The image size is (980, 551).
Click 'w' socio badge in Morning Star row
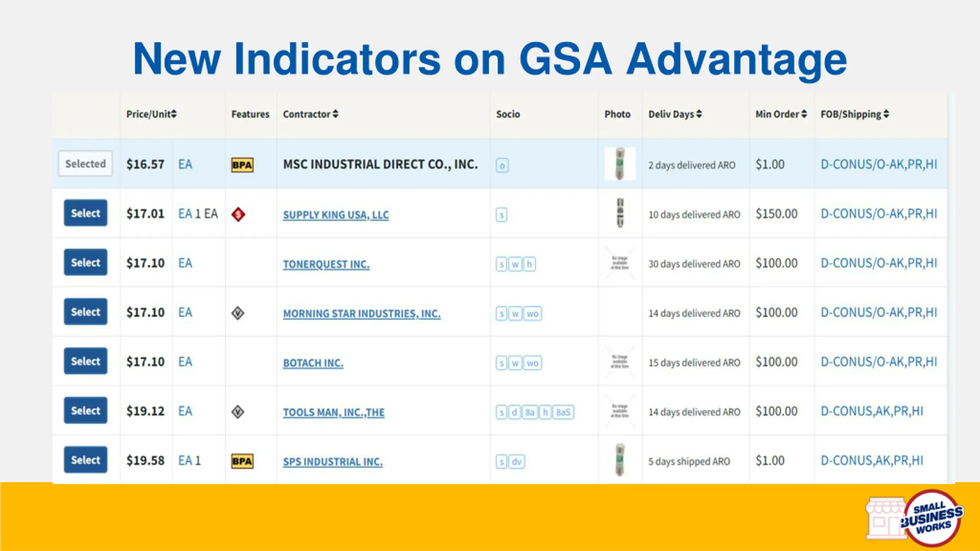tap(515, 314)
